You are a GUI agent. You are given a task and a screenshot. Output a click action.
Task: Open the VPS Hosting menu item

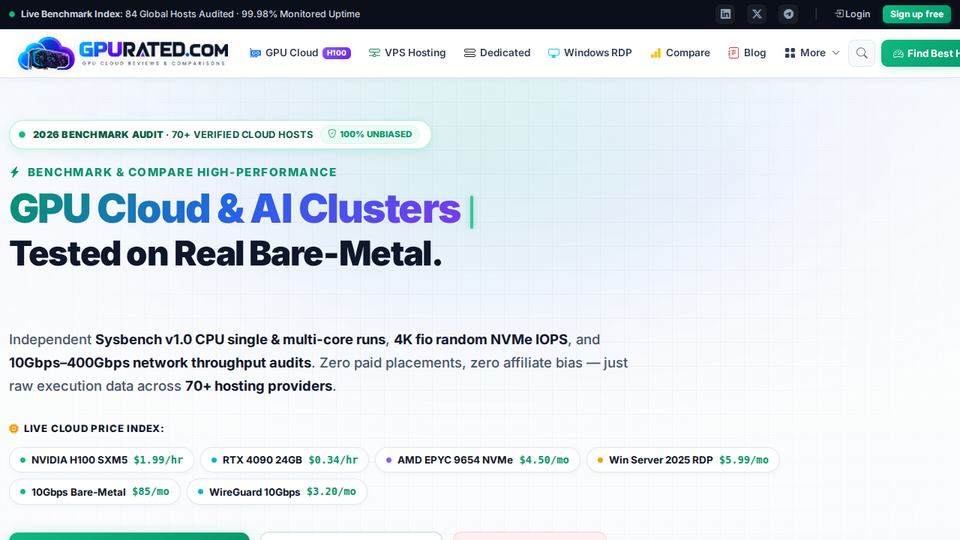click(407, 53)
